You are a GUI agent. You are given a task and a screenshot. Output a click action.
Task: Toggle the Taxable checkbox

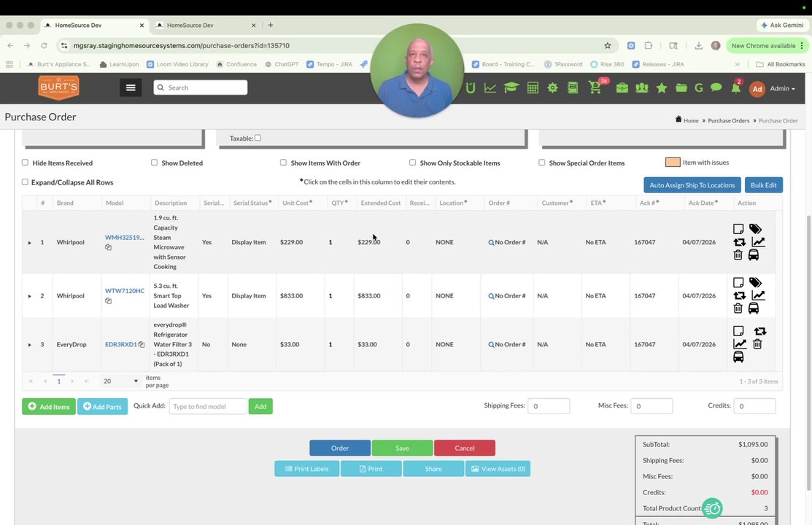tap(258, 138)
